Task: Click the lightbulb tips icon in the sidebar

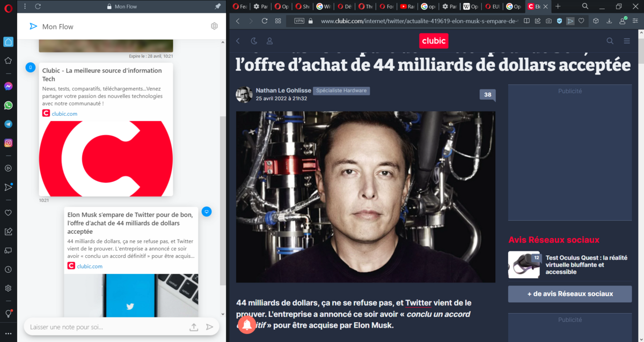Action: pyautogui.click(x=8, y=314)
